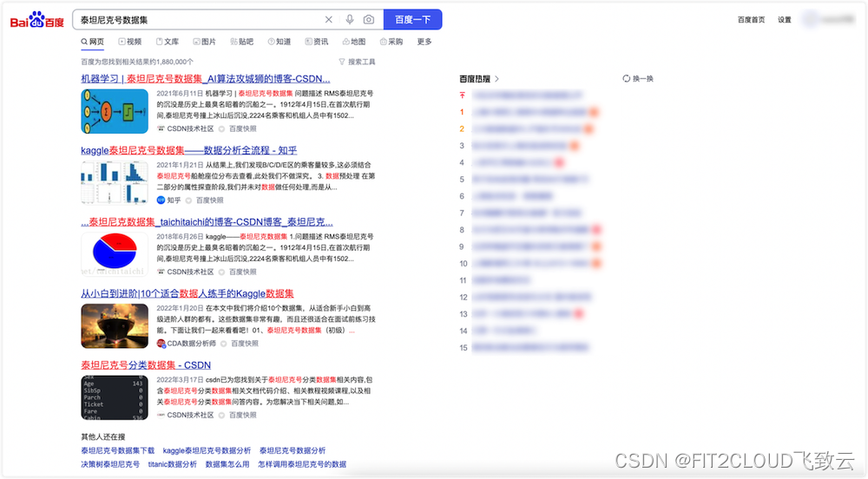868x479 pixels.
Task: Clear the search box with the X icon
Action: pos(328,20)
